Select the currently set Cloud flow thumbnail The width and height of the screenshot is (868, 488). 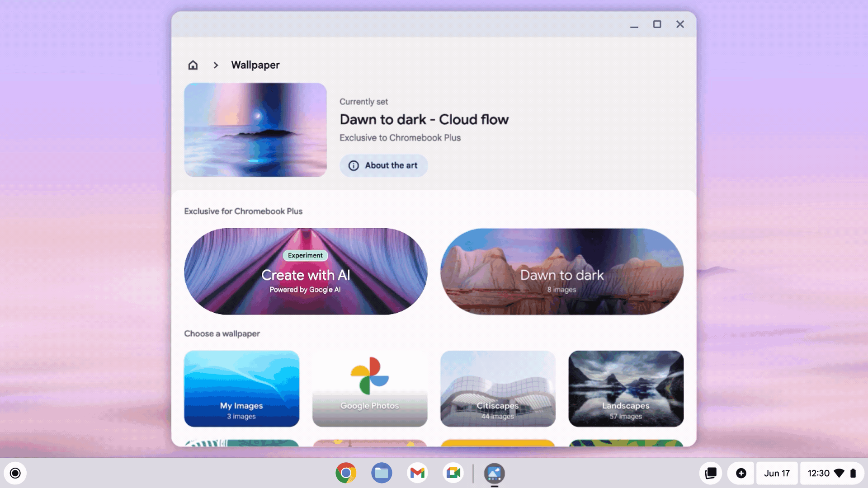(x=255, y=130)
